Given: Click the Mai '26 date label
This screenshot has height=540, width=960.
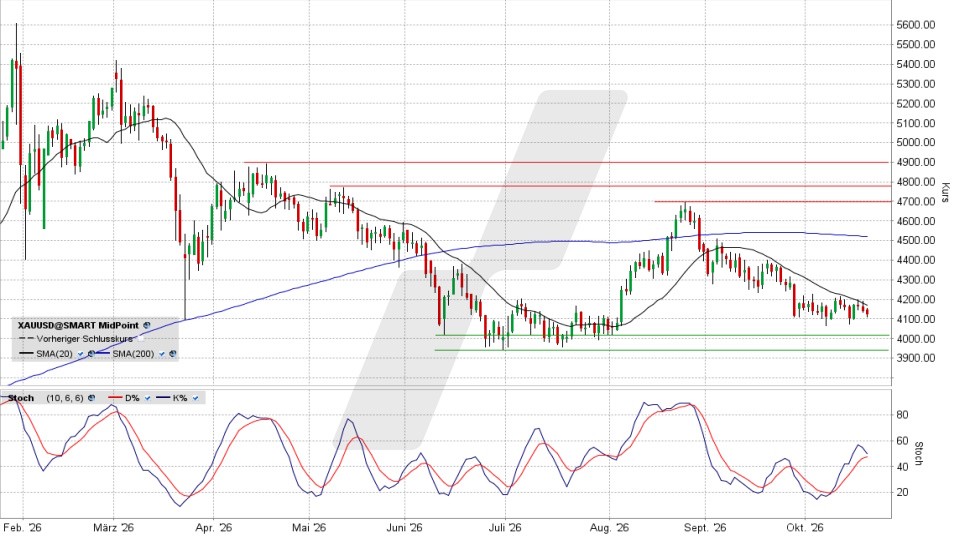Looking at the screenshot, I should tap(309, 528).
